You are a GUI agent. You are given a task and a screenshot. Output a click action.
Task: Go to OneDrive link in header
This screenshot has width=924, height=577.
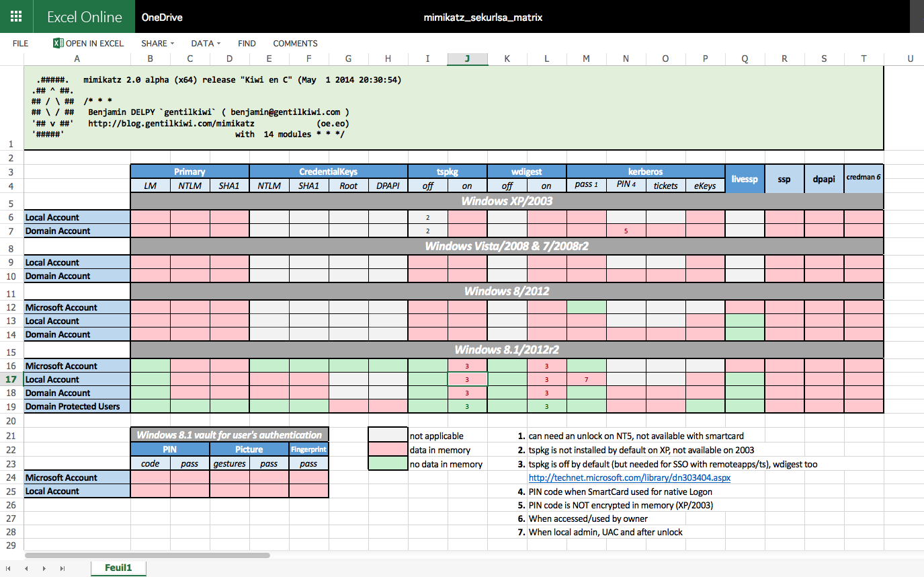162,17
